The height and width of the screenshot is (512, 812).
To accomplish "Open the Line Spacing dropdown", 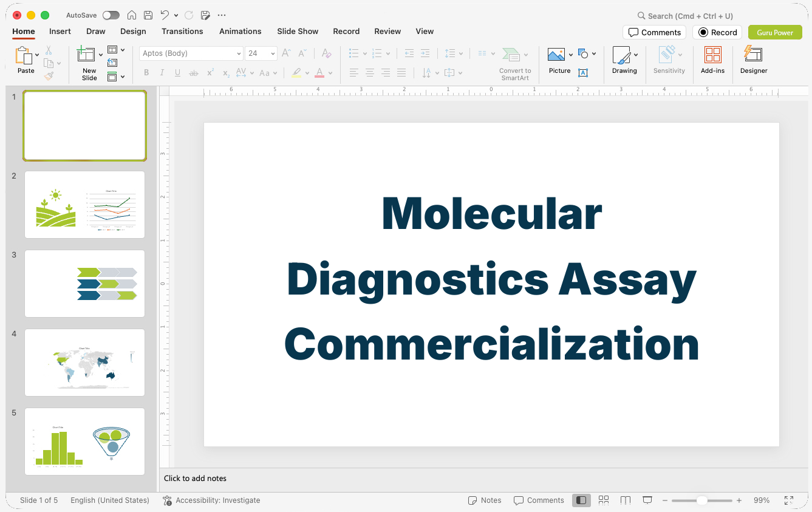I will 454,53.
